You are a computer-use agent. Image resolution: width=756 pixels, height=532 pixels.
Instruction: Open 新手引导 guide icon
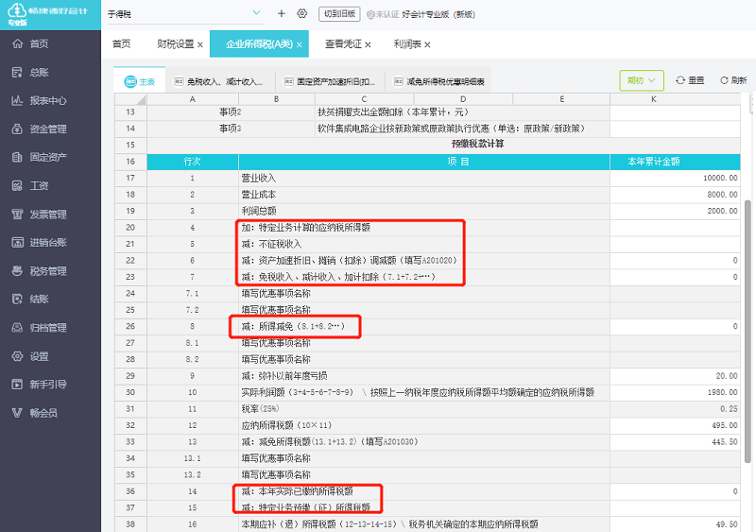coord(17,385)
